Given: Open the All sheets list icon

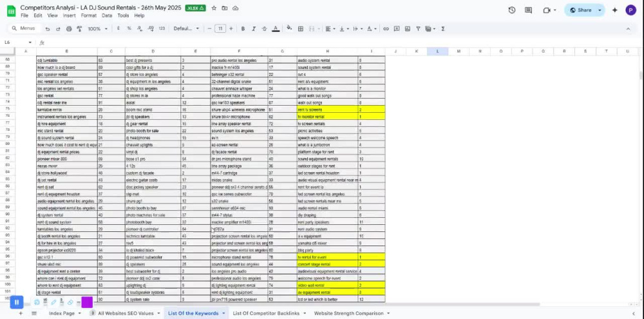Looking at the screenshot, I should pyautogui.click(x=34, y=313).
